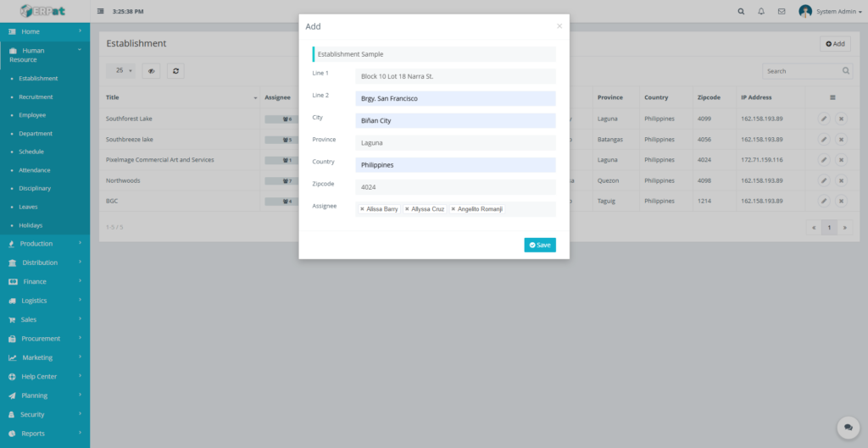Image resolution: width=868 pixels, height=448 pixels.
Task: Select page 1 in pagination
Action: (x=829, y=227)
